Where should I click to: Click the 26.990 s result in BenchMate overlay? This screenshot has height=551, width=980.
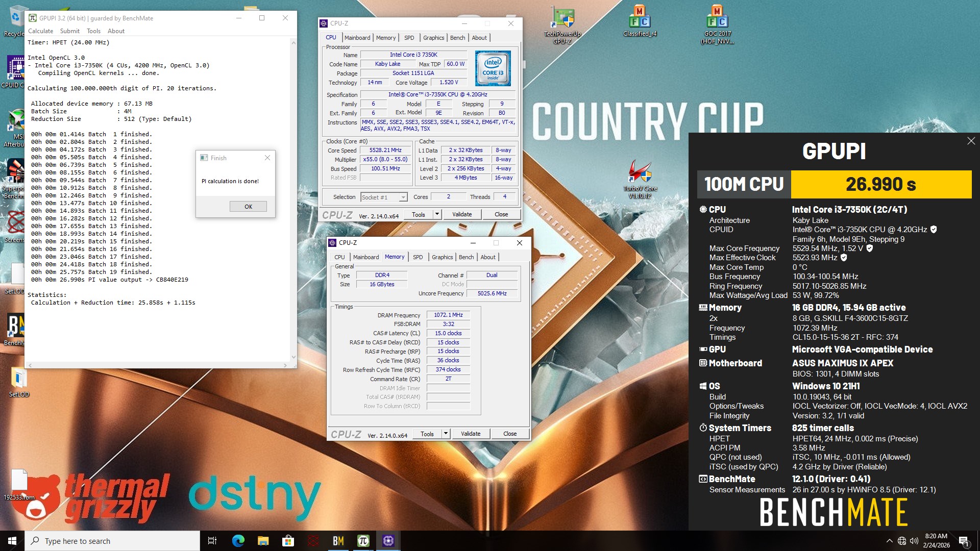coord(880,184)
